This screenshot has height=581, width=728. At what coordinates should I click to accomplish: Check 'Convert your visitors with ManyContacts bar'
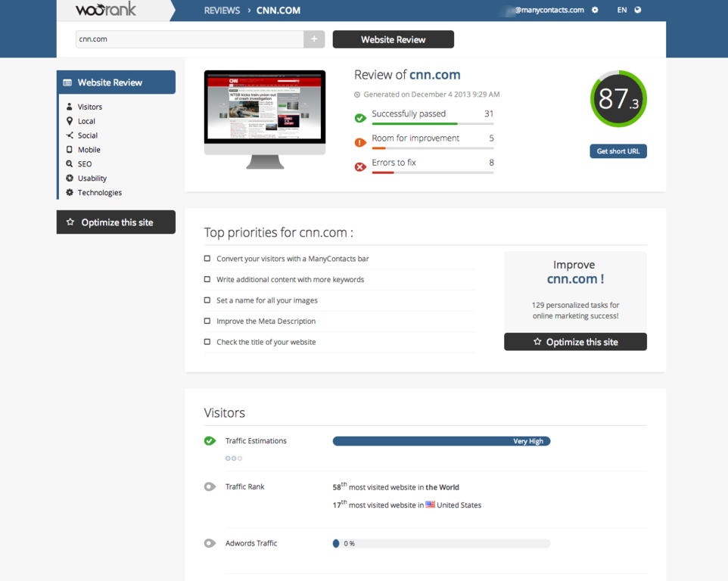pos(207,259)
